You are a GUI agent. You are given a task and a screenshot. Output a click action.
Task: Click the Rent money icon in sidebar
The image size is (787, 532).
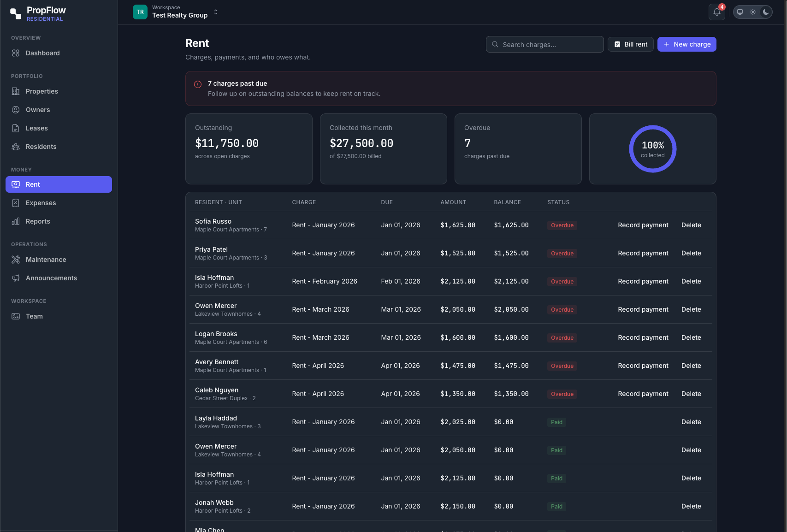click(x=16, y=184)
